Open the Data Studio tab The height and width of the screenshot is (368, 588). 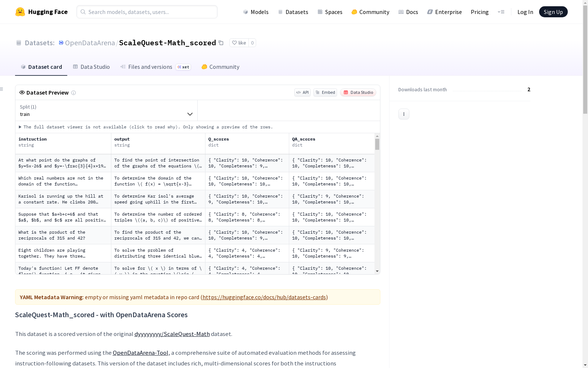91,67
